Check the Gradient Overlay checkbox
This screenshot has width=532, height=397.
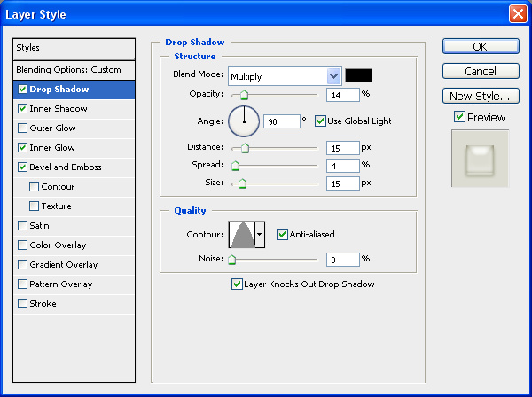(x=22, y=265)
